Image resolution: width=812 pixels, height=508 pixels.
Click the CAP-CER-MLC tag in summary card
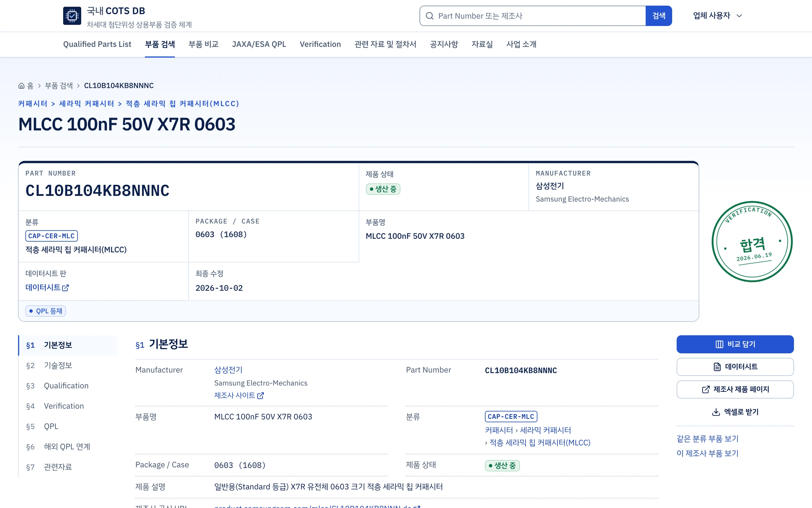pos(51,236)
